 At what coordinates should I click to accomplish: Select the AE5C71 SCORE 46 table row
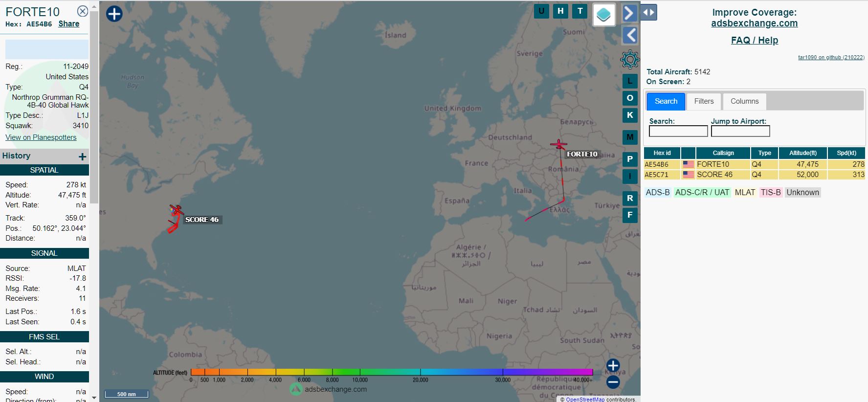(x=755, y=175)
